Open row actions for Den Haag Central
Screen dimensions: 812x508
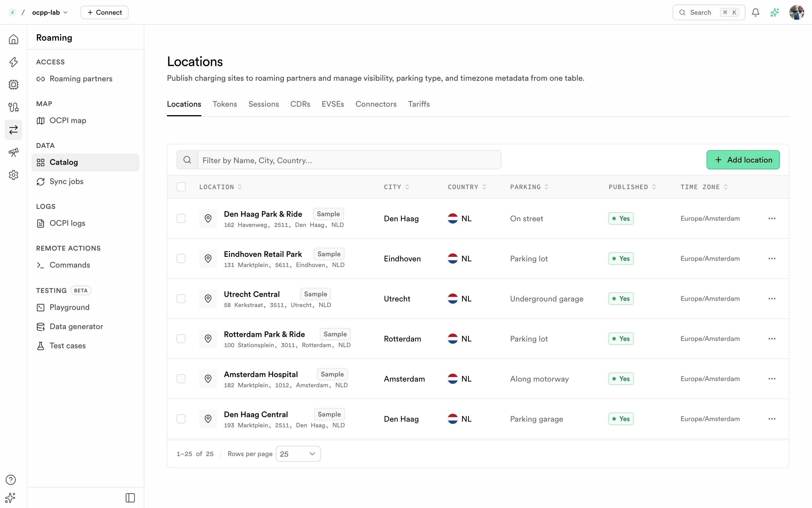(772, 419)
